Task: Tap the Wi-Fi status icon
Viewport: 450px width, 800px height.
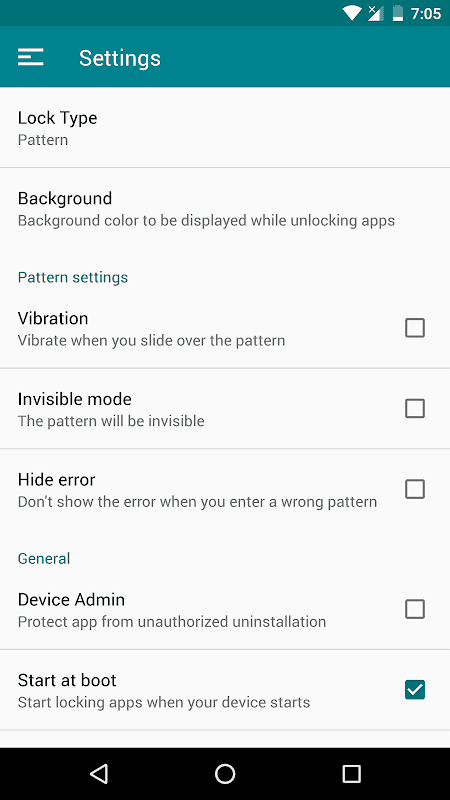Action: 352,13
